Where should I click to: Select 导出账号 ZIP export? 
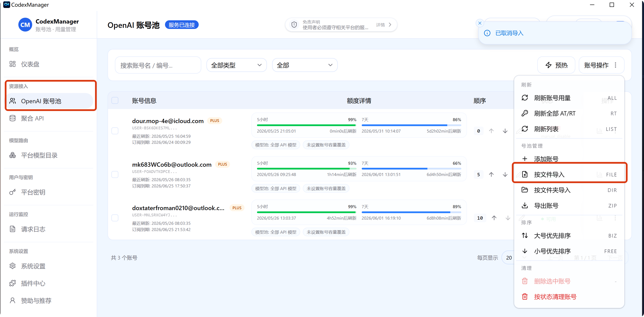click(x=569, y=206)
